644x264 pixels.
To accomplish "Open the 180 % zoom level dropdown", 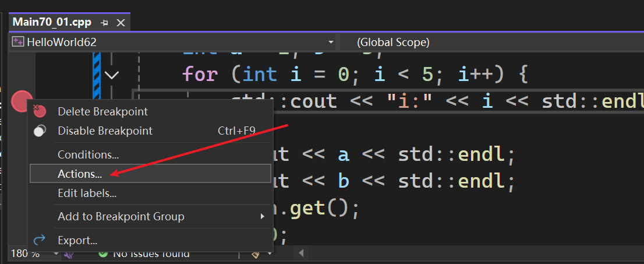I will pos(56,254).
